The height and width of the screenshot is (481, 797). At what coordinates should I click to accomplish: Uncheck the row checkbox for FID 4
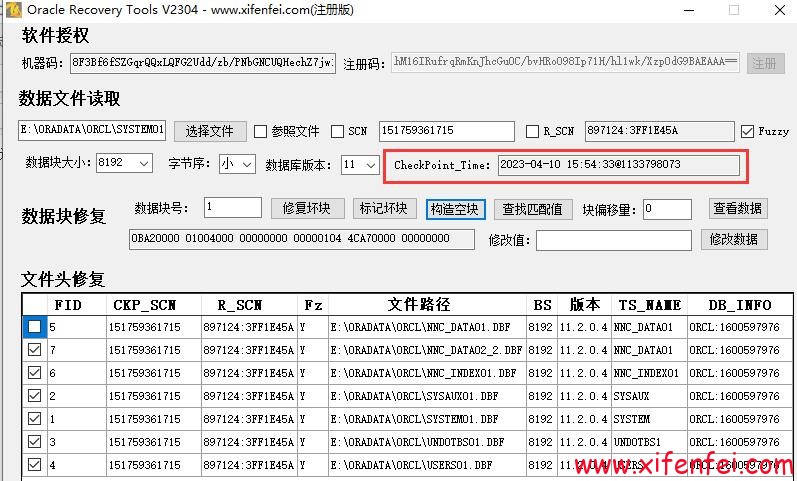[35, 465]
